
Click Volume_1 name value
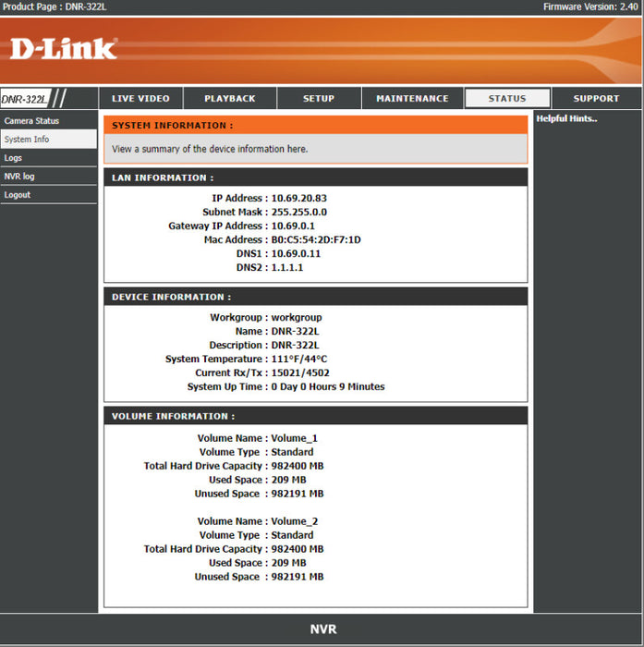click(x=294, y=438)
